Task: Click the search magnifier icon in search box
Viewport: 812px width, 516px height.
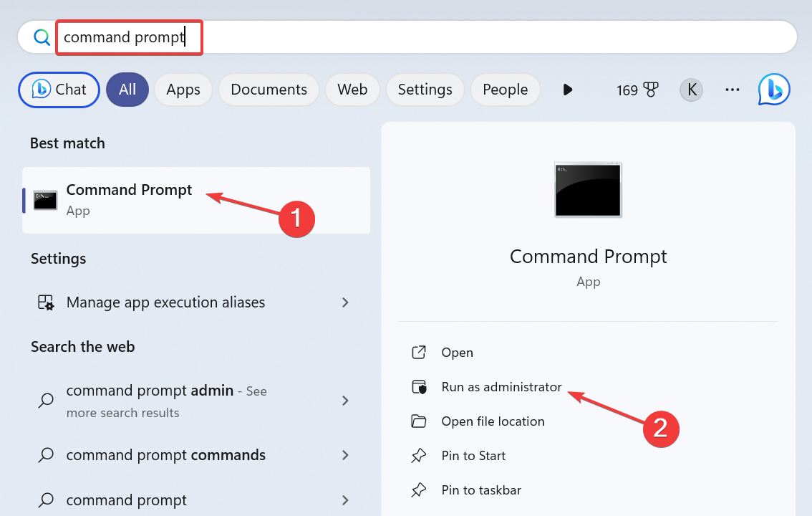Action: pos(42,37)
